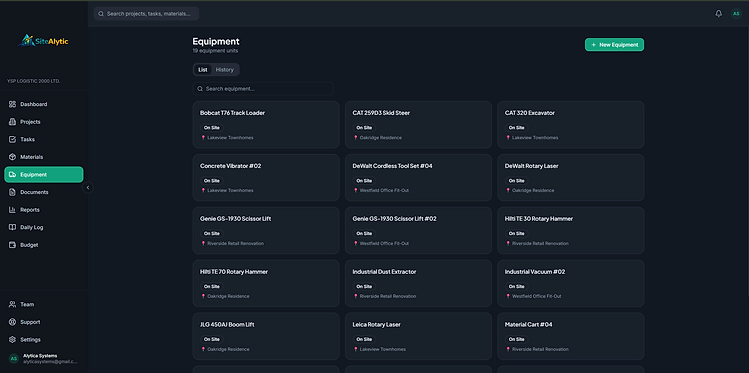The width and height of the screenshot is (749, 373).
Task: Open the Team page
Action: click(x=43, y=304)
